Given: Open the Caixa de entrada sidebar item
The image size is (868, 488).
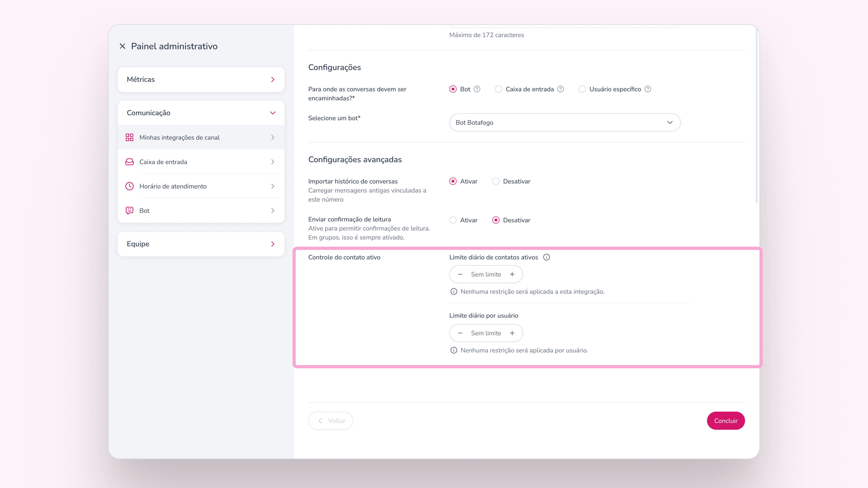Looking at the screenshot, I should pos(201,162).
